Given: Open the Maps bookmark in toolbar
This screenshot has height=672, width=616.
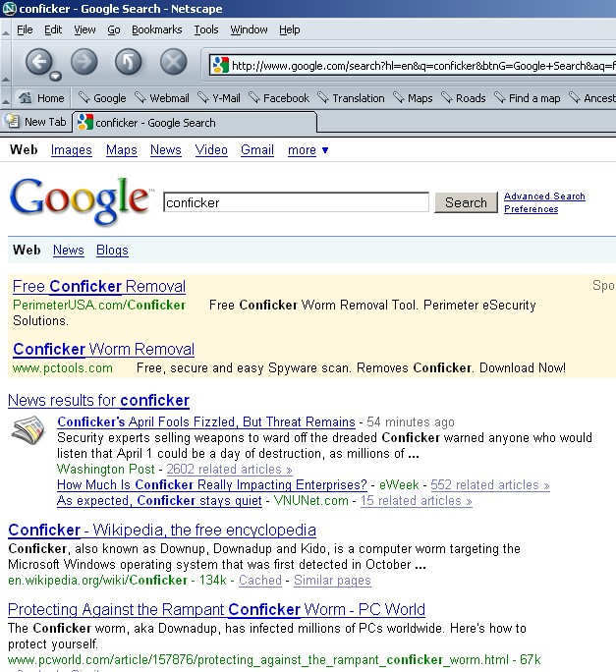Looking at the screenshot, I should (413, 98).
